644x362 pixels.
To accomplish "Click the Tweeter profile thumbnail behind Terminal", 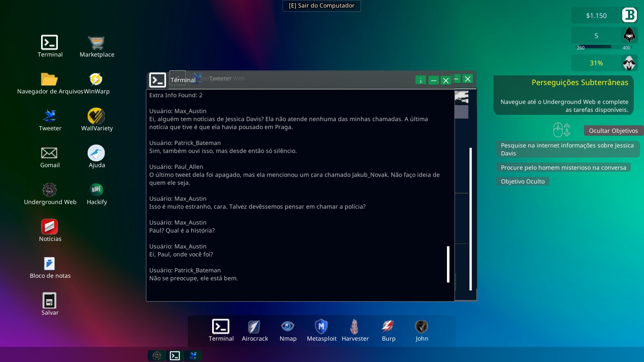I will (x=462, y=98).
